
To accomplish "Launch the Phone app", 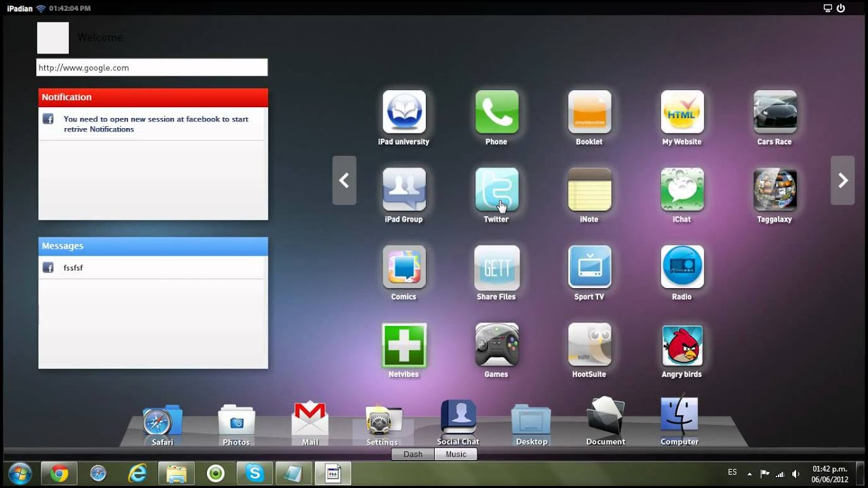I will tap(496, 112).
